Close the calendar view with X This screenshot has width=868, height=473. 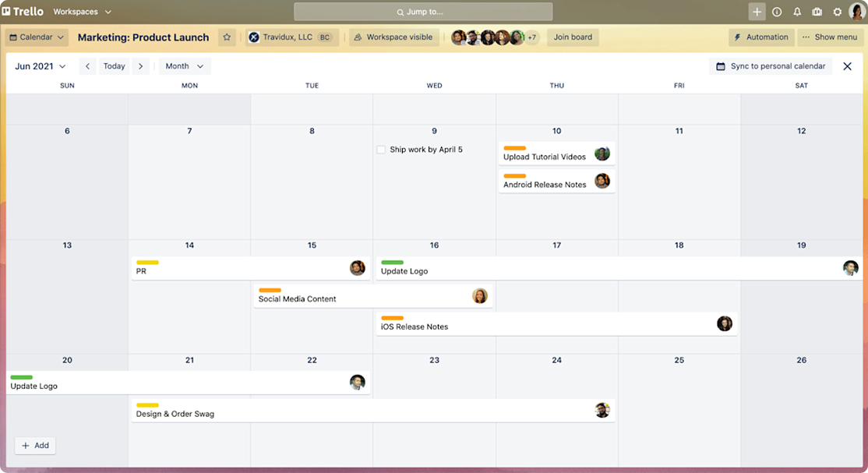coord(848,66)
